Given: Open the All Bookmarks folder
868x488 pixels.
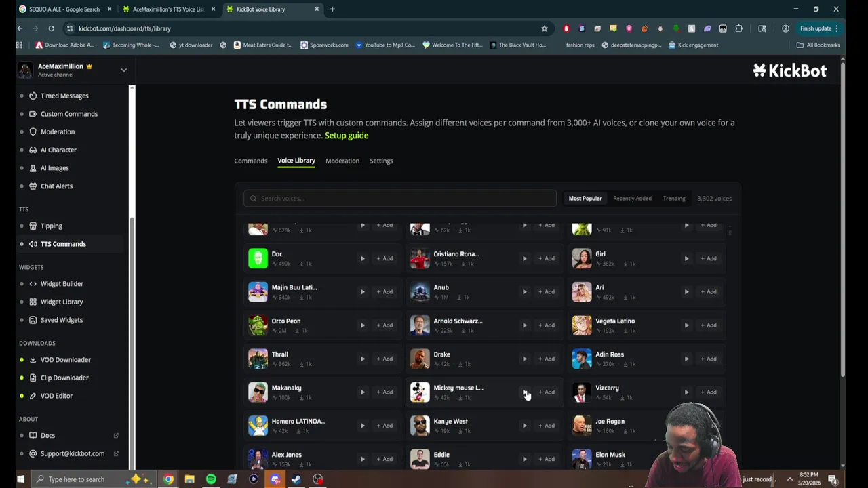Looking at the screenshot, I should point(818,45).
